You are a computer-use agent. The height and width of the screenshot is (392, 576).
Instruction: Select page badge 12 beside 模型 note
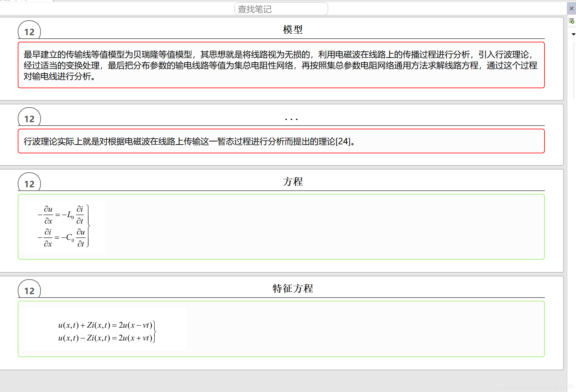[x=29, y=31]
